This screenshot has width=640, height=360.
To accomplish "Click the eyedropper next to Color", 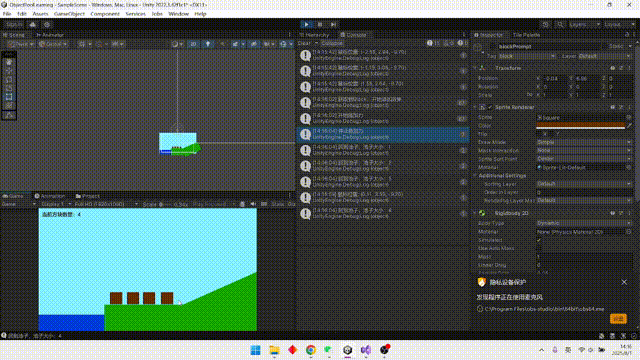I will 629,126.
